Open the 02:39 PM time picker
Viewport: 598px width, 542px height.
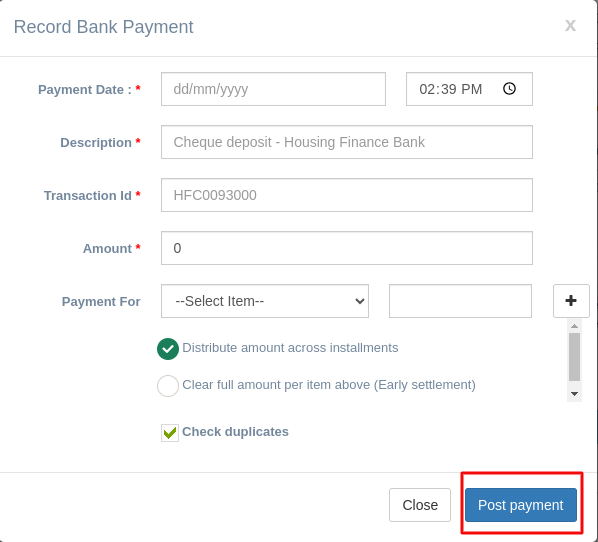click(469, 89)
